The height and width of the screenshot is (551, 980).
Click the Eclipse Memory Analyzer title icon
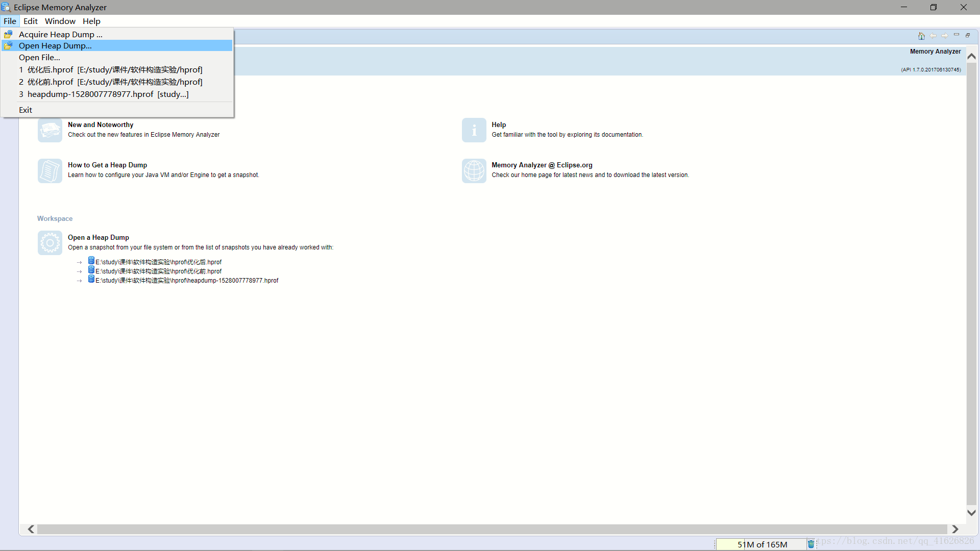coord(6,7)
